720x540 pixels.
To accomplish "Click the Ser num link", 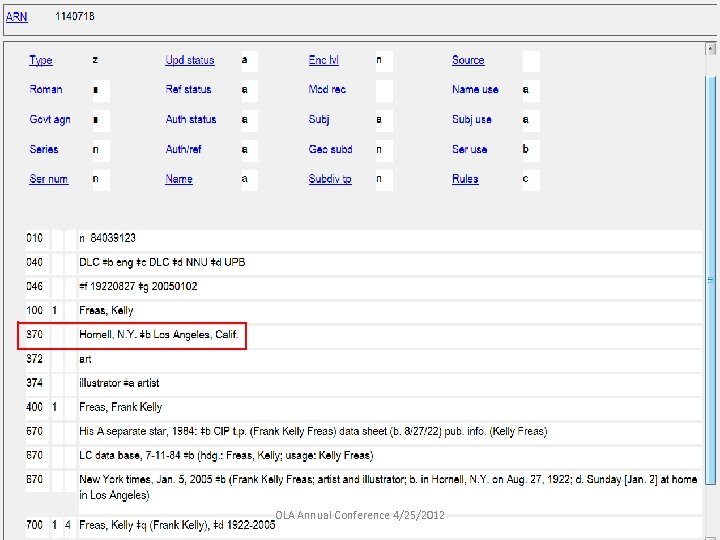I will (49, 179).
